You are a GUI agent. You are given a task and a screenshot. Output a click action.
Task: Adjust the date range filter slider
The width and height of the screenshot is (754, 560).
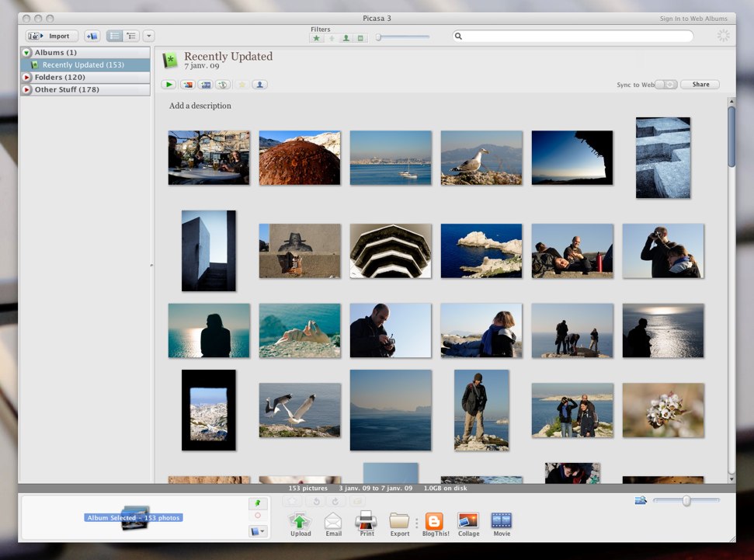pos(378,37)
